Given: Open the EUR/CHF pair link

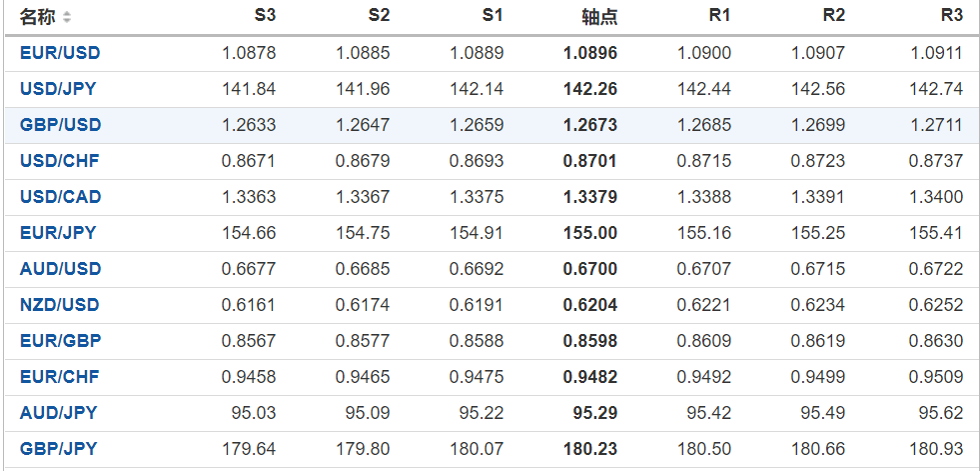Looking at the screenshot, I should point(60,377).
